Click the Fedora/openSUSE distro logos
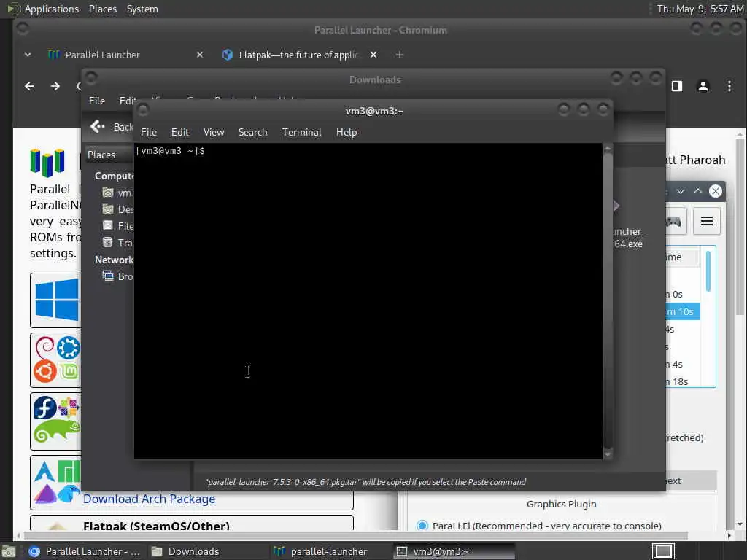Viewport: 747px width, 560px height. pos(57,420)
